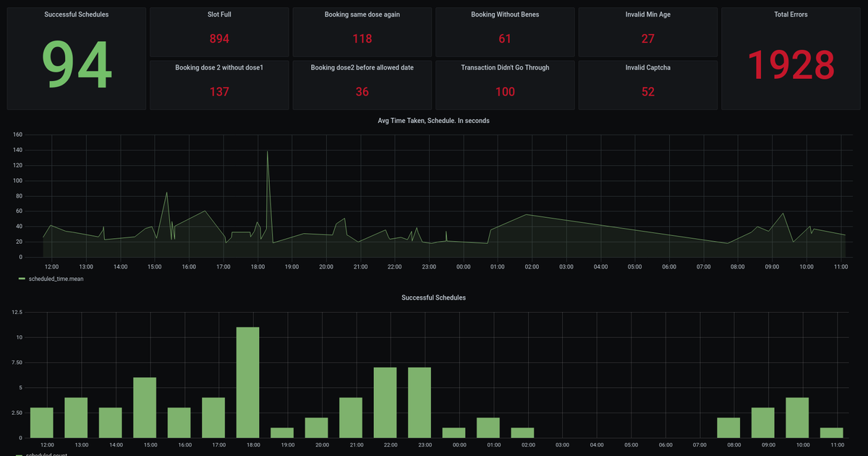868x456 pixels.
Task: Click the line chart peak near 02:00
Action: (x=527, y=214)
